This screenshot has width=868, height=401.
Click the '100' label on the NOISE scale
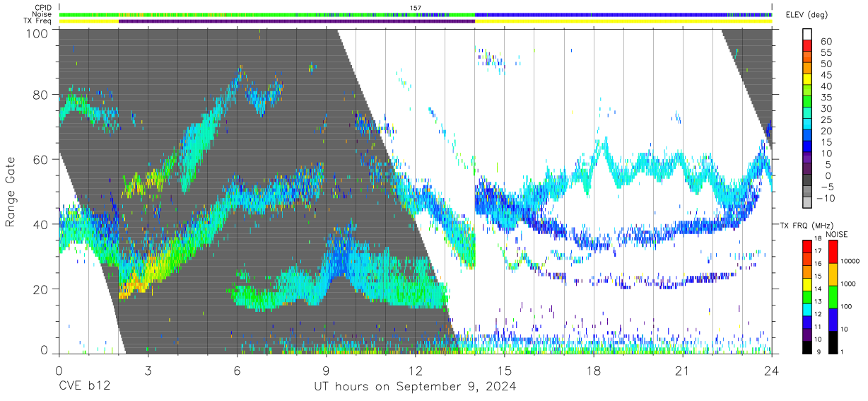pos(846,306)
